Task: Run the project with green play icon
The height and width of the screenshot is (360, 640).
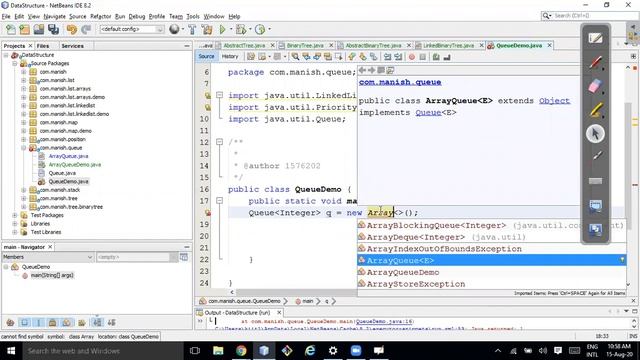Action: coord(222,29)
